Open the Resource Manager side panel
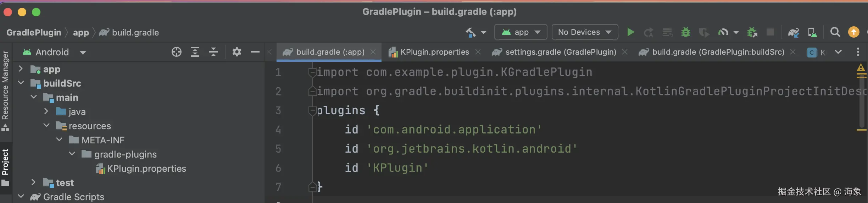Screen dimensions: 868x203 [5, 91]
